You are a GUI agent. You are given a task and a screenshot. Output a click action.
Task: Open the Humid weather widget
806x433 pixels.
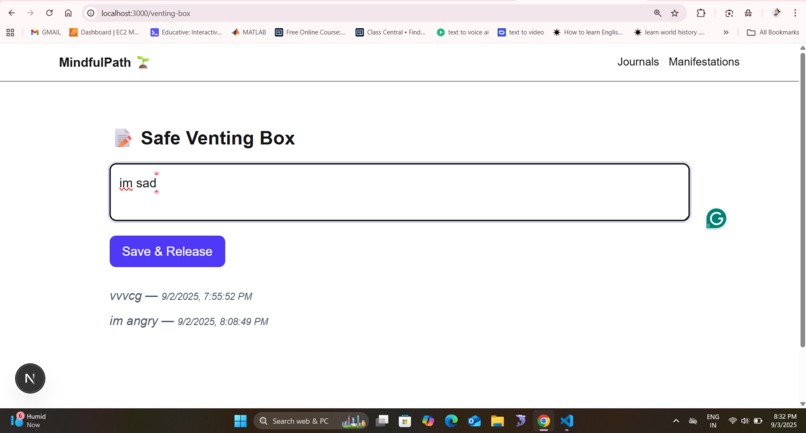(x=29, y=421)
